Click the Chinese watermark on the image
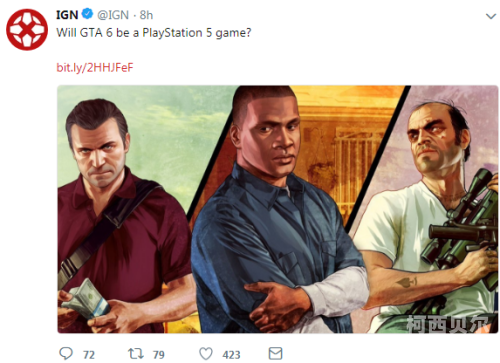Image resolution: width=500 pixels, height=363 pixels. click(447, 323)
